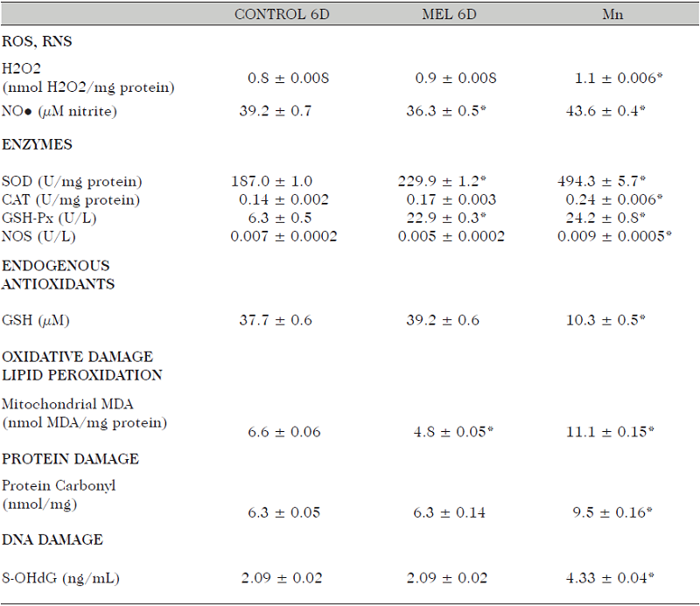Select the SOD (U/mg protein) row label

(72, 182)
